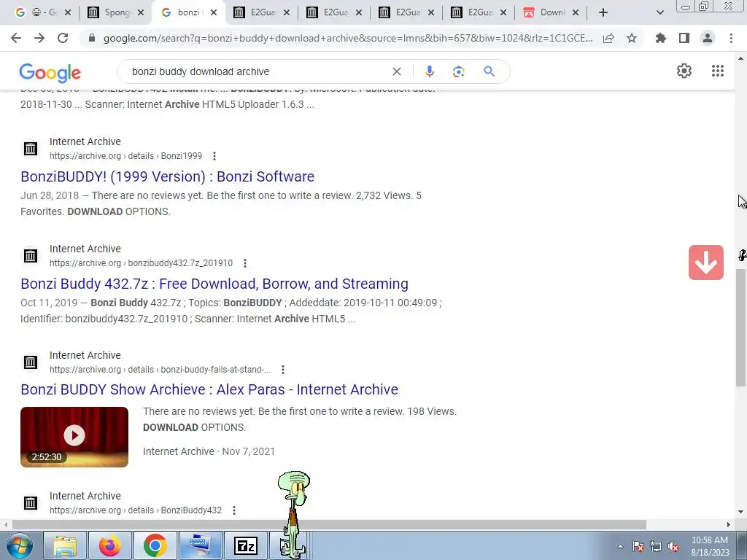747x560 pixels.
Task: Open more options for bonzi-buddy-fails-at-stand result
Action: 283,370
